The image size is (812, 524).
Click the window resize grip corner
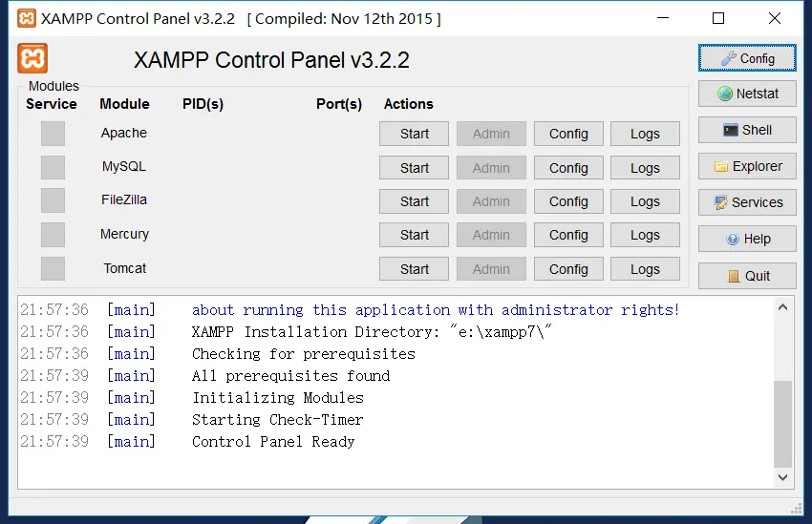[x=797, y=509]
